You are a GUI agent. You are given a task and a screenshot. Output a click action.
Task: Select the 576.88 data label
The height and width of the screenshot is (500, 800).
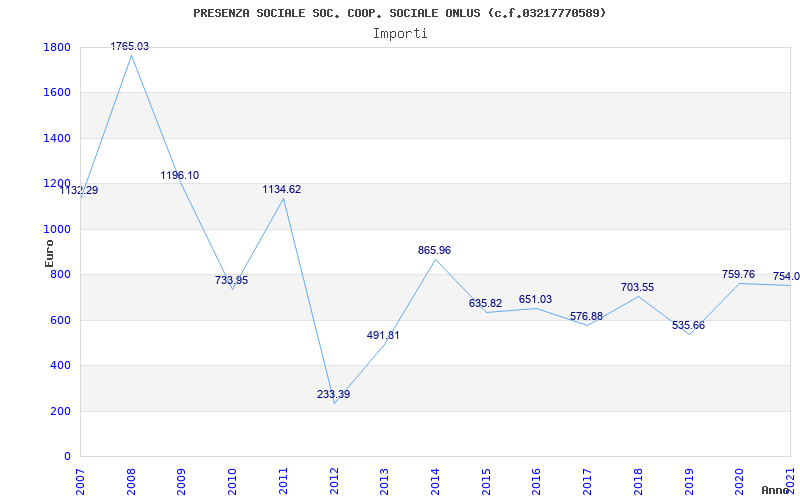[586, 316]
